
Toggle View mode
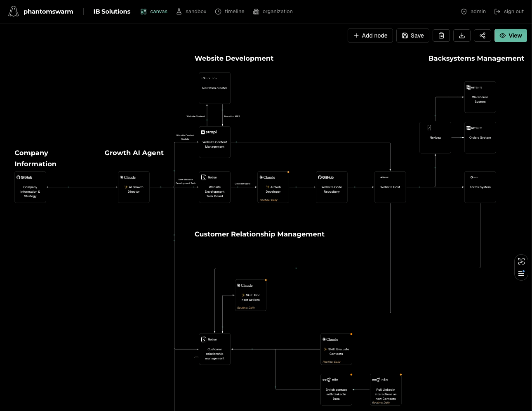[x=511, y=35]
